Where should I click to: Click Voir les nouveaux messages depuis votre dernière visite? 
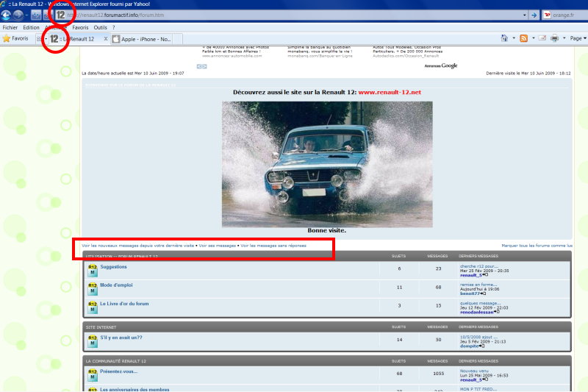(x=138, y=246)
